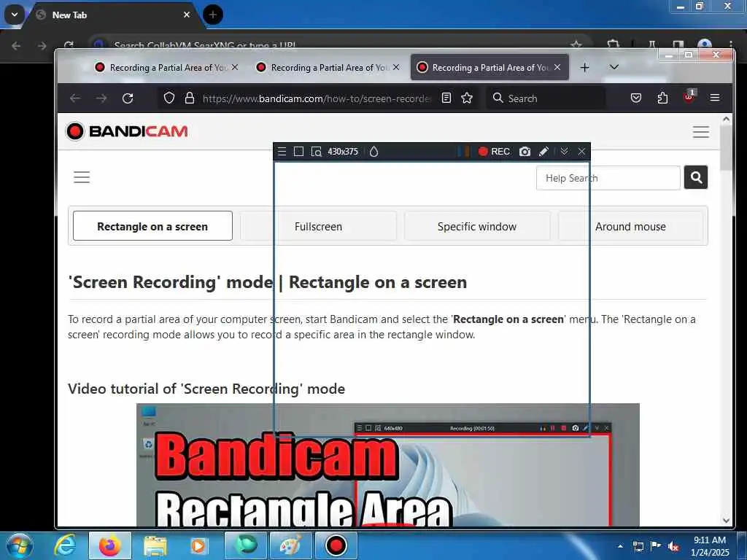This screenshot has height=560, width=747.
Task: Click the Bandicam logo
Action: click(127, 131)
